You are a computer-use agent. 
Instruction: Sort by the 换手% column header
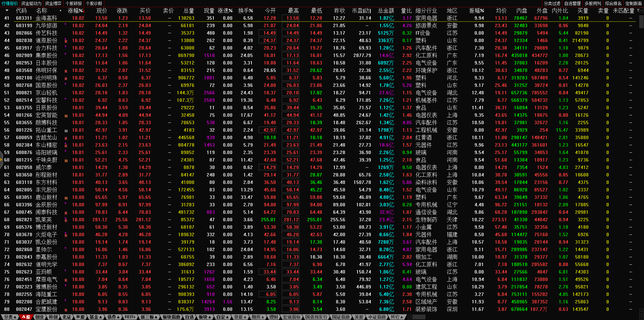245,11
